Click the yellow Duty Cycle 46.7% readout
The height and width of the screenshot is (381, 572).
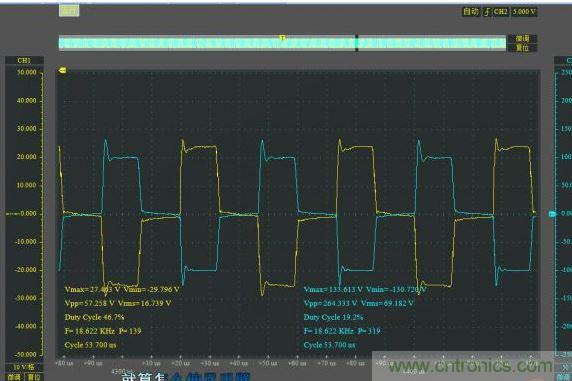pos(94,317)
